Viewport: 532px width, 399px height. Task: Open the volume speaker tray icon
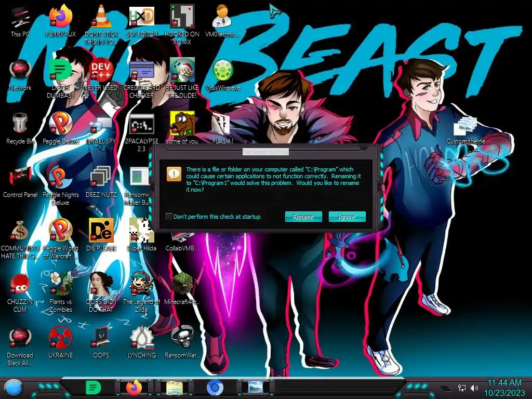474,388
